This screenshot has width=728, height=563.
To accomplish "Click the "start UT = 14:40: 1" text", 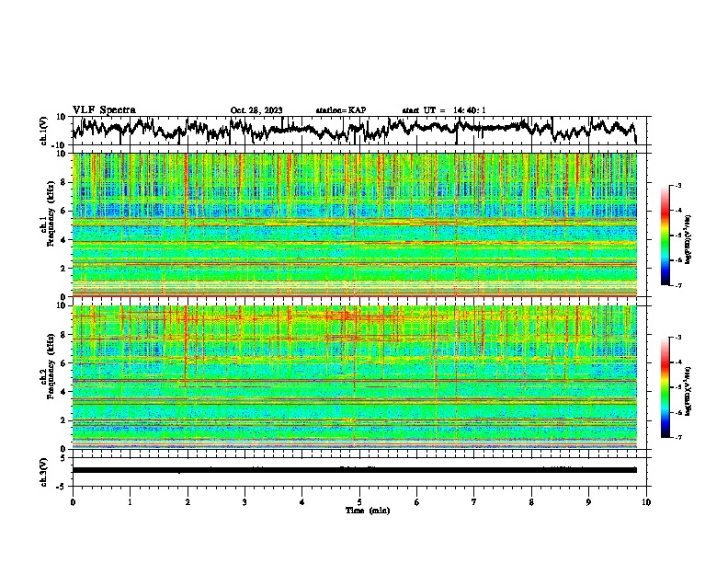I will pos(444,110).
